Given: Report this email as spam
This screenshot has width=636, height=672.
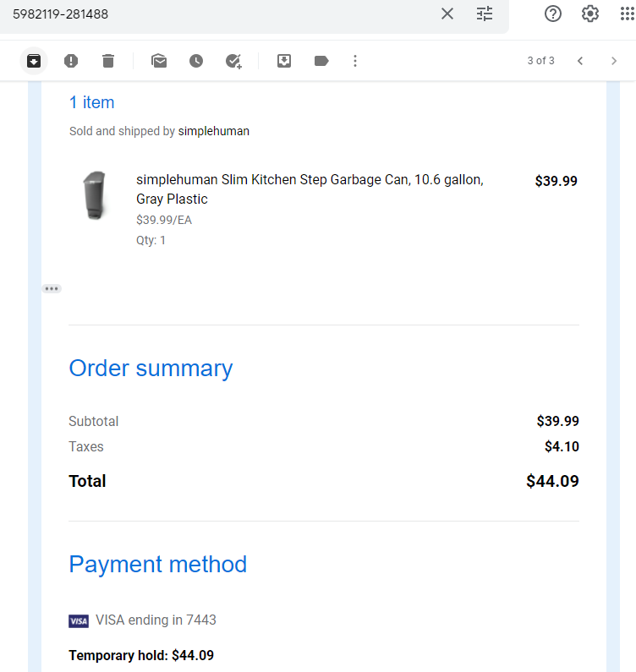Looking at the screenshot, I should pos(71,61).
